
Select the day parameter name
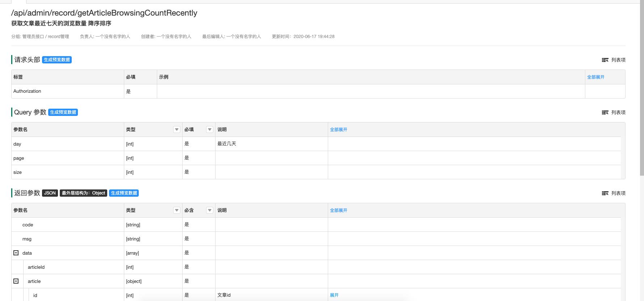click(17, 144)
